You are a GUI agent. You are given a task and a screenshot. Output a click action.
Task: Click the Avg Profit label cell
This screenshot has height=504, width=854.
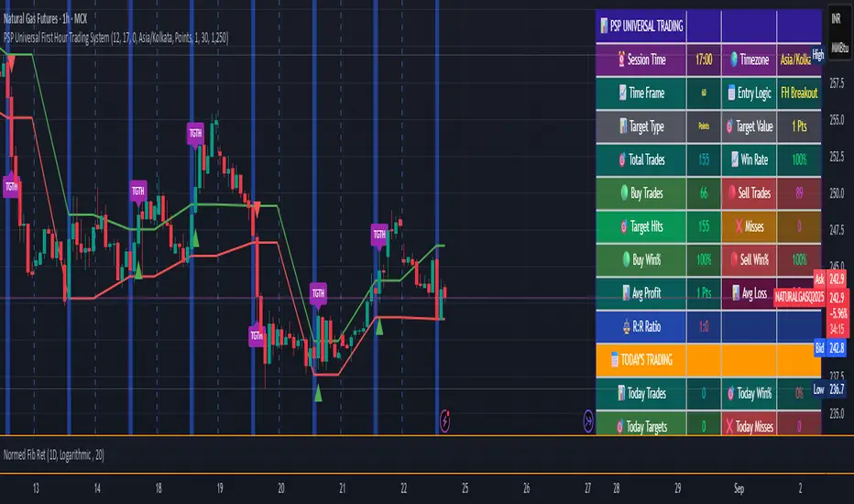pos(641,293)
